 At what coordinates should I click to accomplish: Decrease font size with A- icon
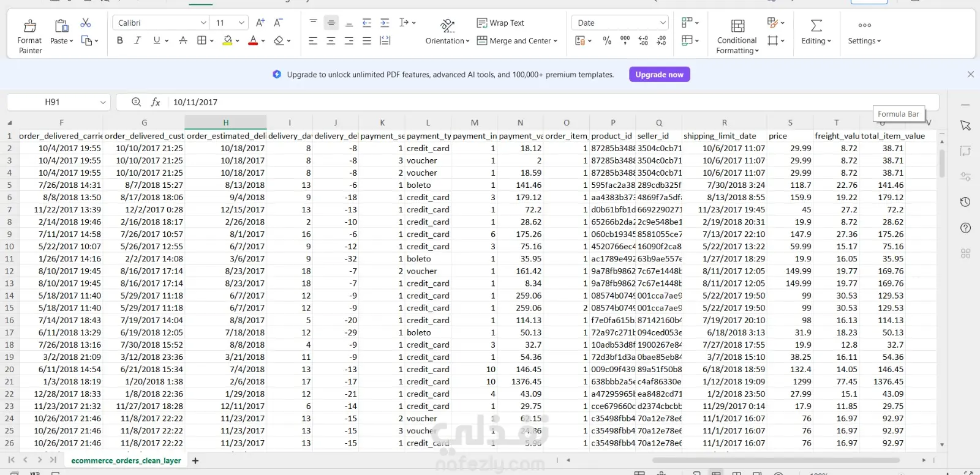pyautogui.click(x=278, y=23)
